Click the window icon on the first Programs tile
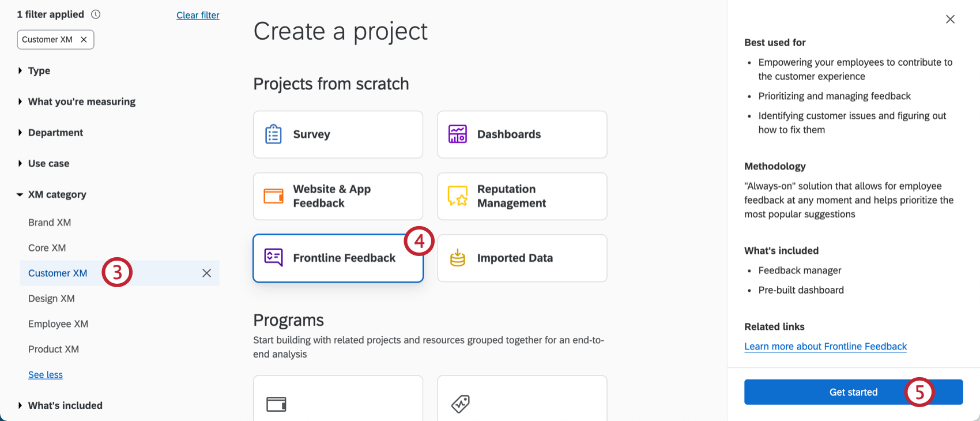 pos(277,404)
